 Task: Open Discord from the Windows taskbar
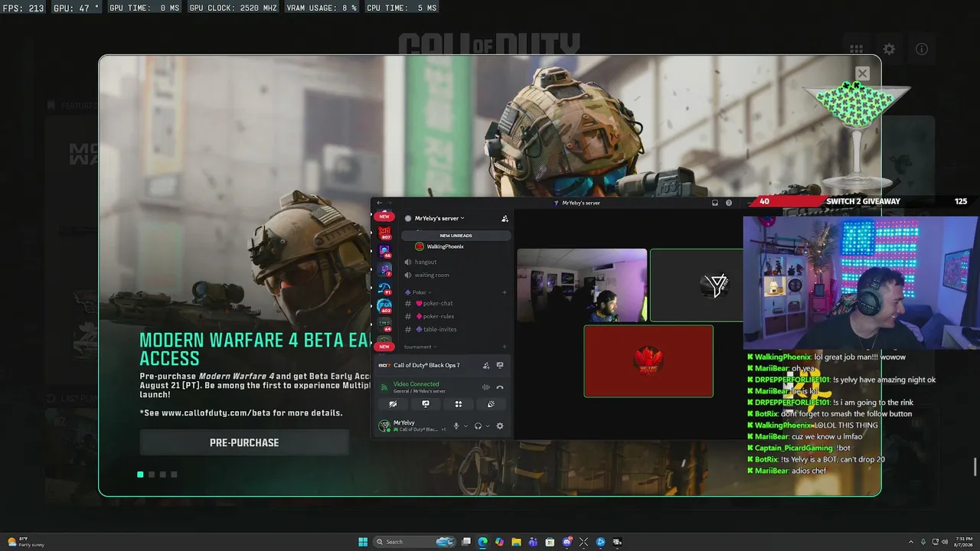(x=567, y=542)
